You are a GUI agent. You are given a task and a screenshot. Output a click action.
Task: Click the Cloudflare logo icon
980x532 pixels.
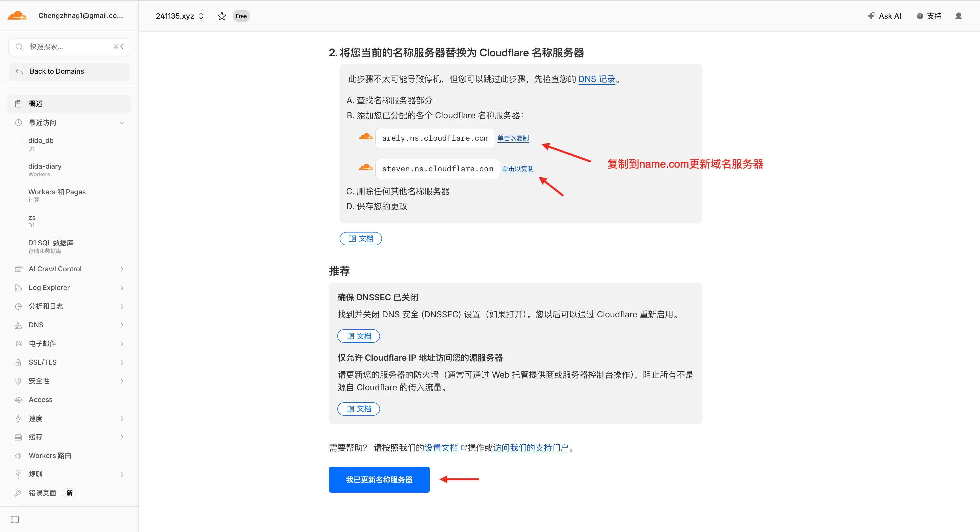(x=17, y=16)
